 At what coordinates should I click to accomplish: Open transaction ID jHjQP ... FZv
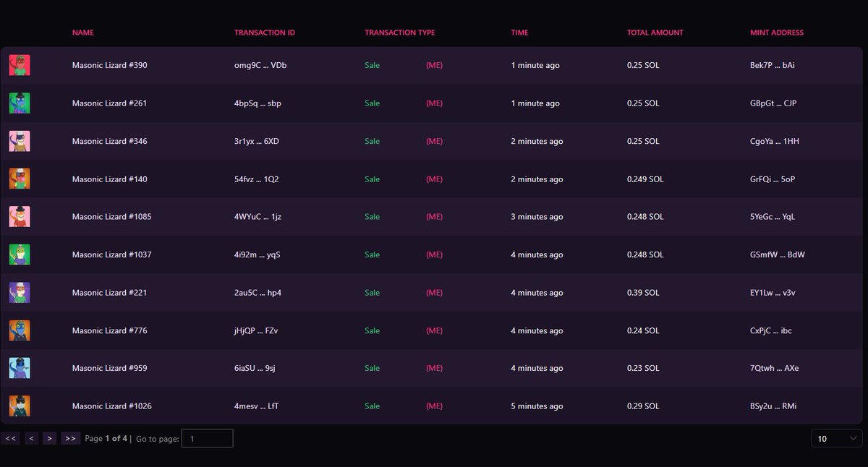point(256,330)
